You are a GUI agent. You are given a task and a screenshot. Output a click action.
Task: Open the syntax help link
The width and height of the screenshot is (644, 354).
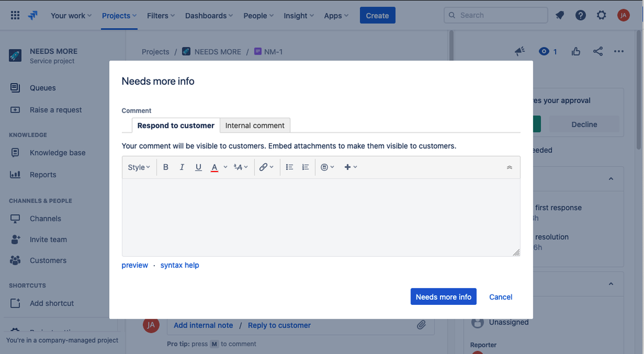[179, 265]
